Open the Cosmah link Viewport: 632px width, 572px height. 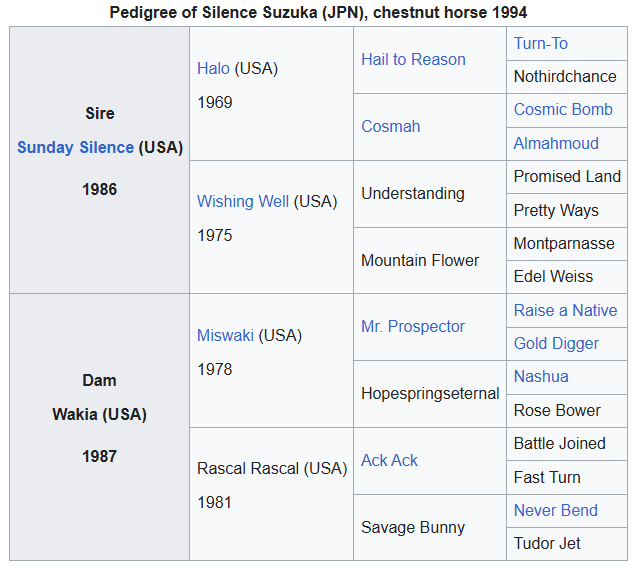pyautogui.click(x=391, y=127)
